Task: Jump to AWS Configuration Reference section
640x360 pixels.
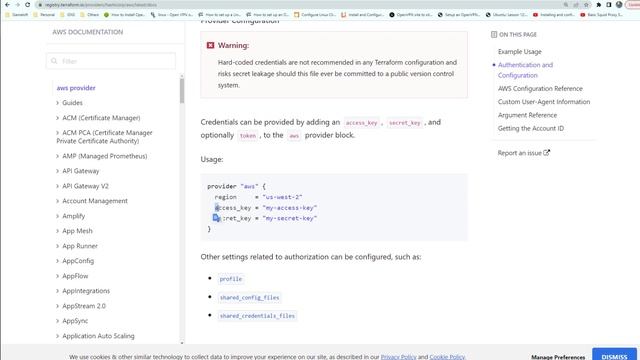Action: click(540, 89)
